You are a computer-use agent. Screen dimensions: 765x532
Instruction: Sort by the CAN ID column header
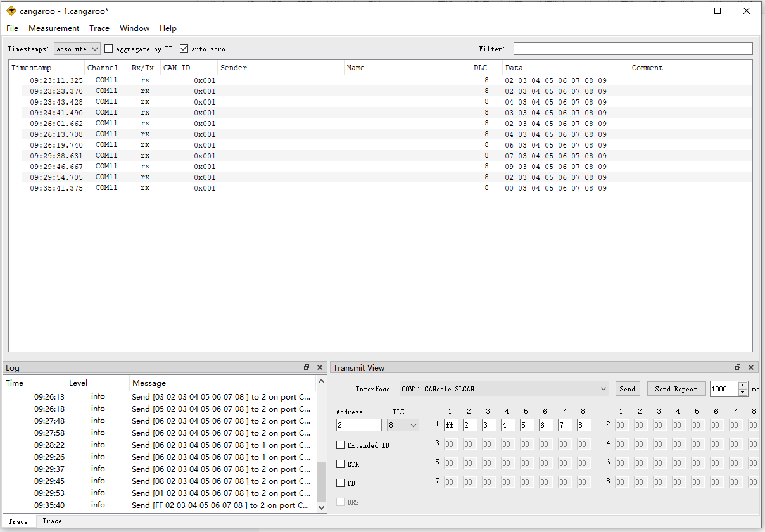(189, 68)
